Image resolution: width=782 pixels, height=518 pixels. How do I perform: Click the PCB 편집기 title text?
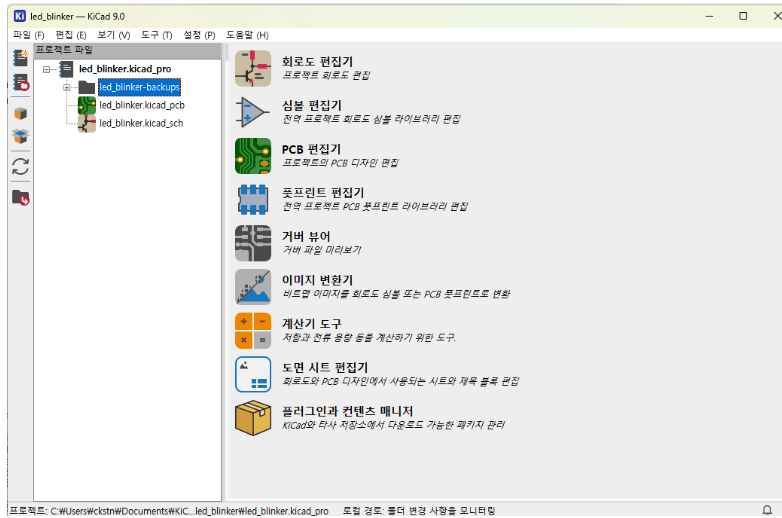pyautogui.click(x=311, y=149)
